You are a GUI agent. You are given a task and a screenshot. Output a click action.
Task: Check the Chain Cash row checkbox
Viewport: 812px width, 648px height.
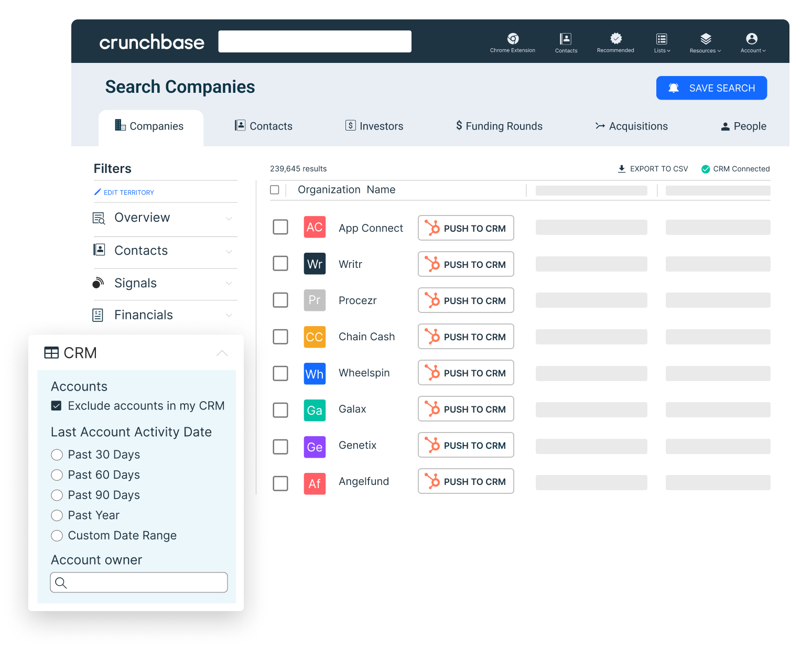(280, 337)
